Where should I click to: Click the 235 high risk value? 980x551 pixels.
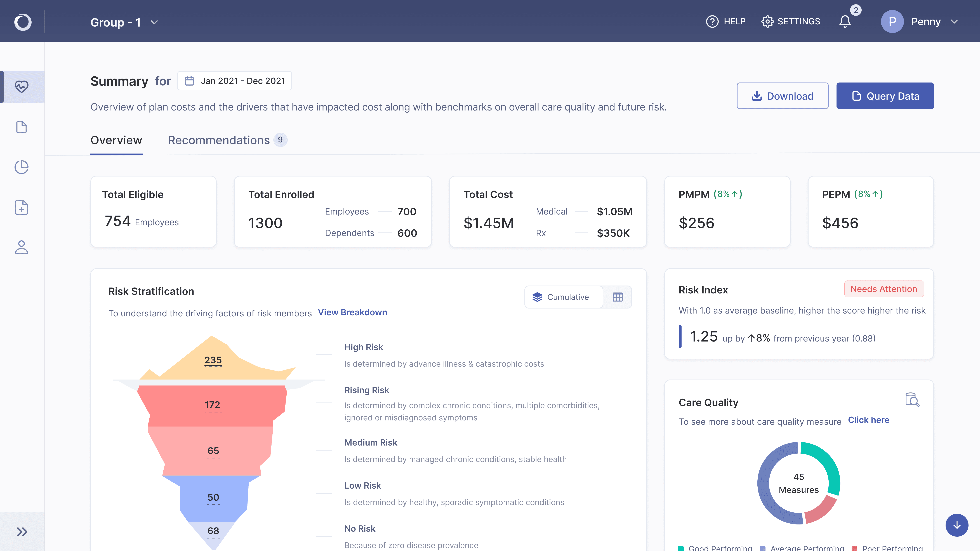coord(213,360)
